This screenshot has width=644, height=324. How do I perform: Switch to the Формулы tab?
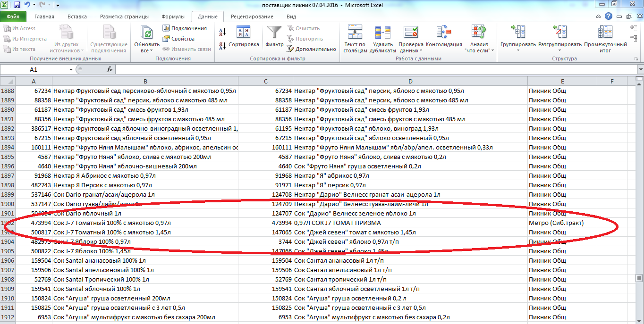pyautogui.click(x=173, y=17)
